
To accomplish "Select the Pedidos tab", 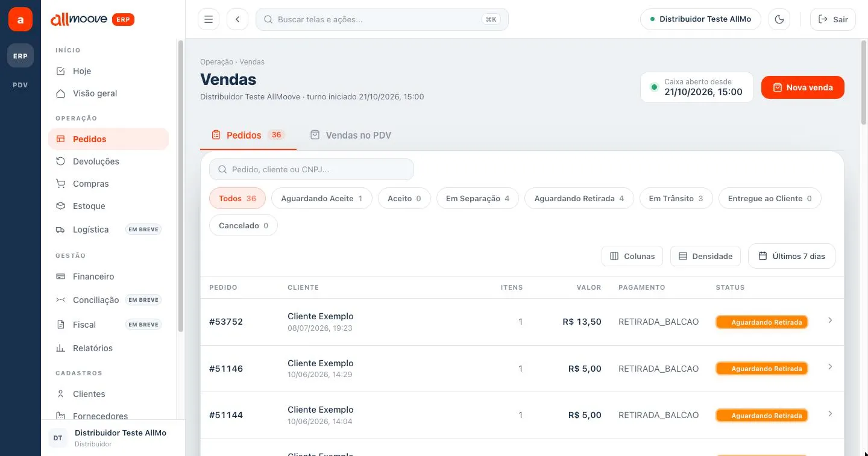I will 248,136.
